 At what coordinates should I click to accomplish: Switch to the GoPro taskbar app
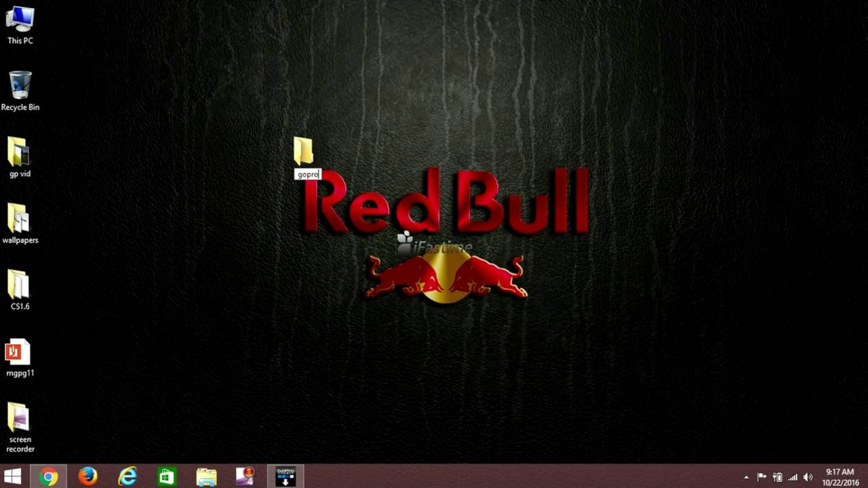point(285,476)
